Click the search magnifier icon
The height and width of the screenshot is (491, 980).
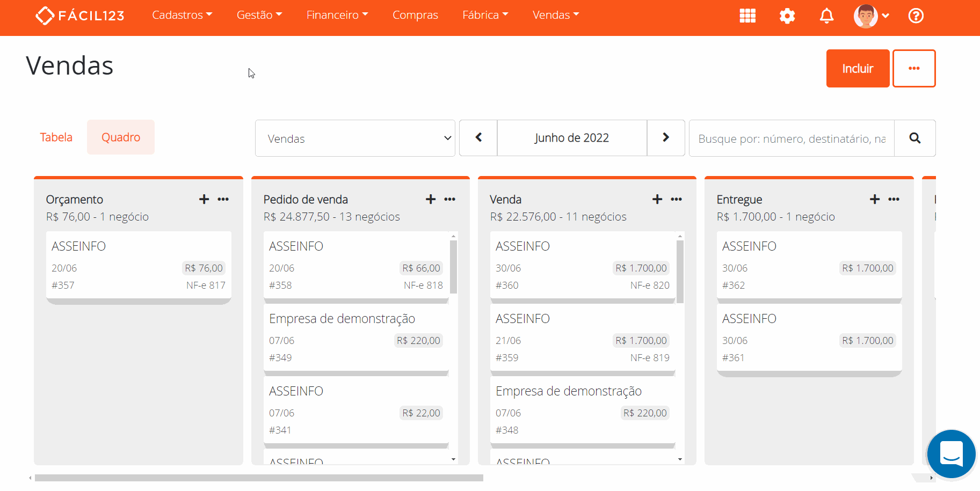914,138
